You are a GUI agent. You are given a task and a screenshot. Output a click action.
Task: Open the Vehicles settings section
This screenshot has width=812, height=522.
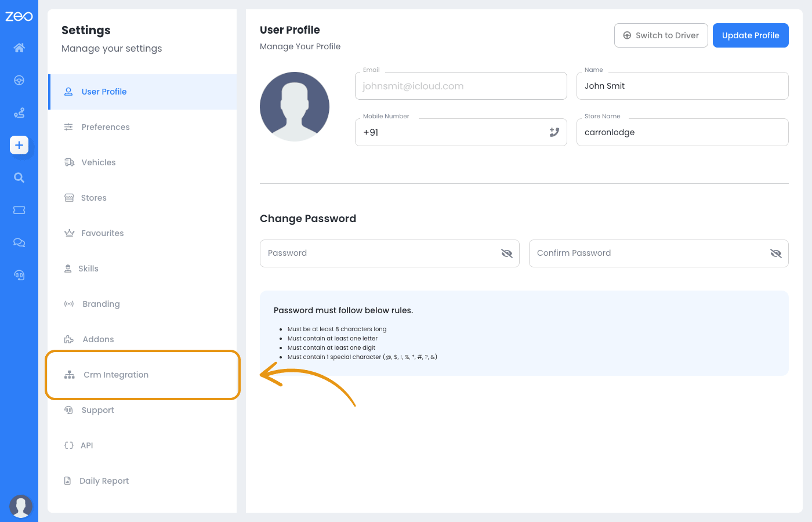98,162
